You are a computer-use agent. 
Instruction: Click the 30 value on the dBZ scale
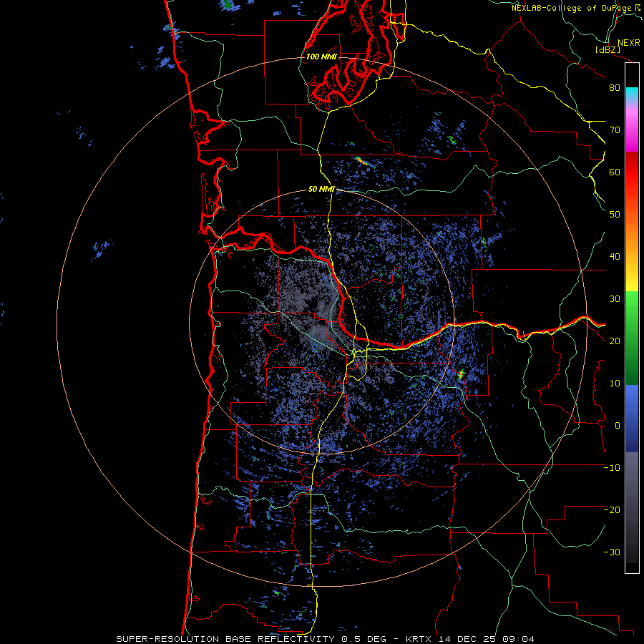click(x=615, y=299)
